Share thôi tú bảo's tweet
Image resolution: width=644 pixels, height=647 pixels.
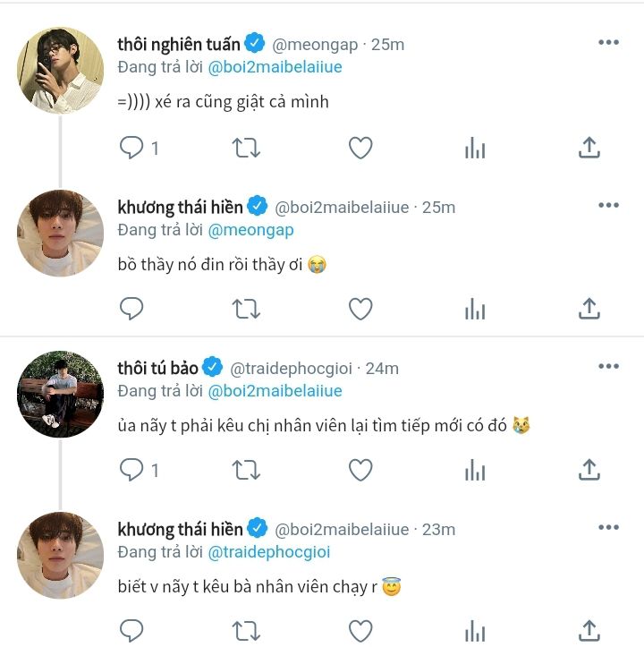click(x=589, y=469)
